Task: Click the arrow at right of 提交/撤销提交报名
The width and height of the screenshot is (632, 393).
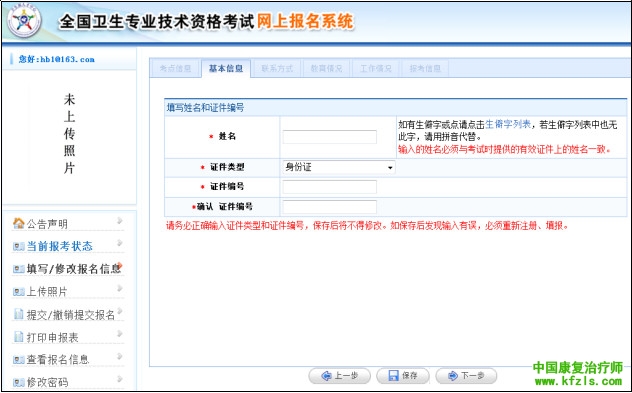Action: tap(120, 311)
